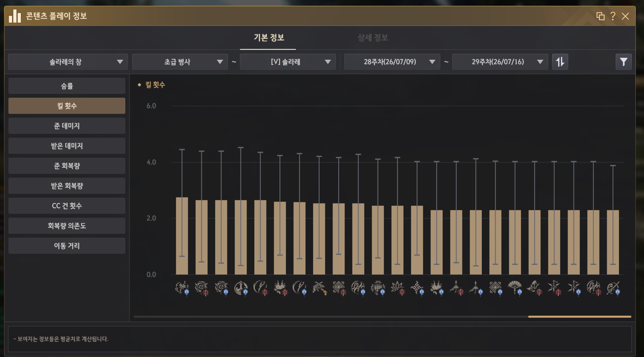
Task: Click the flame icon with red badge
Action: 280,288
